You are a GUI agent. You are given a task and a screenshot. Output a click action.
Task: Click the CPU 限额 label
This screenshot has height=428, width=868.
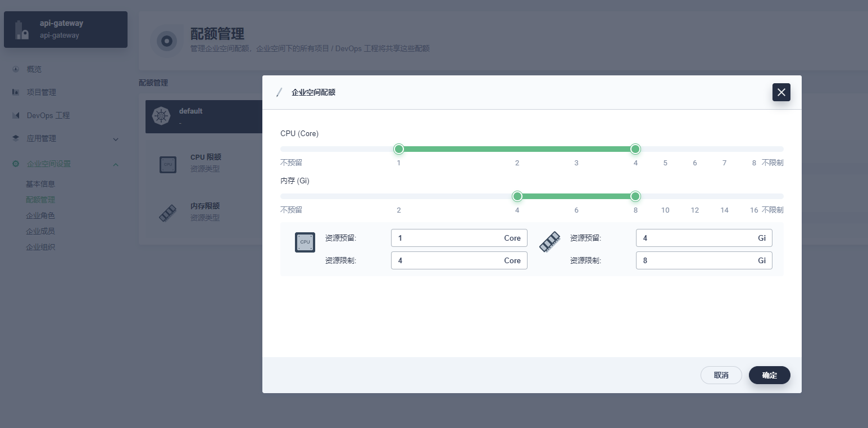click(x=206, y=157)
